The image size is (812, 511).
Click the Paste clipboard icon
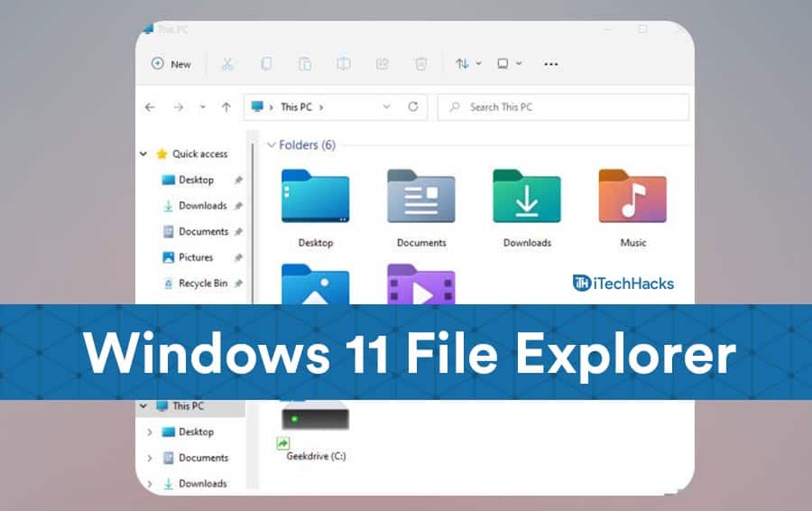305,64
